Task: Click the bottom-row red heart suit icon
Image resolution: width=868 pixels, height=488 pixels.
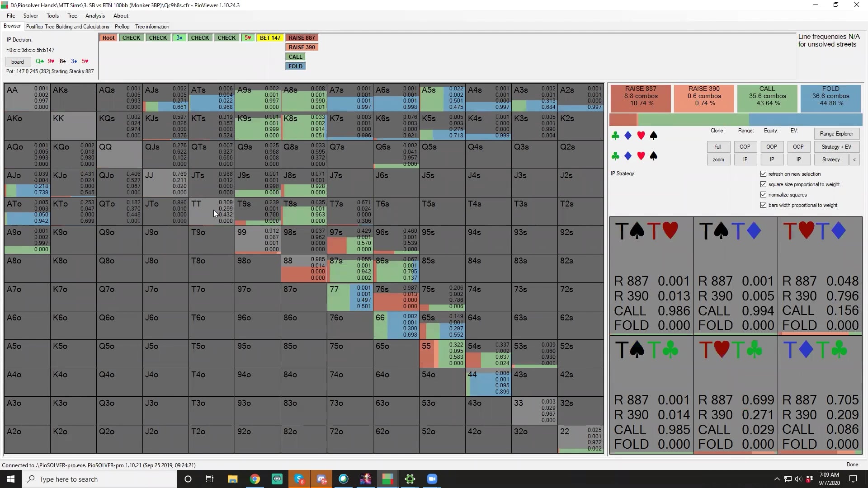Action: [641, 156]
